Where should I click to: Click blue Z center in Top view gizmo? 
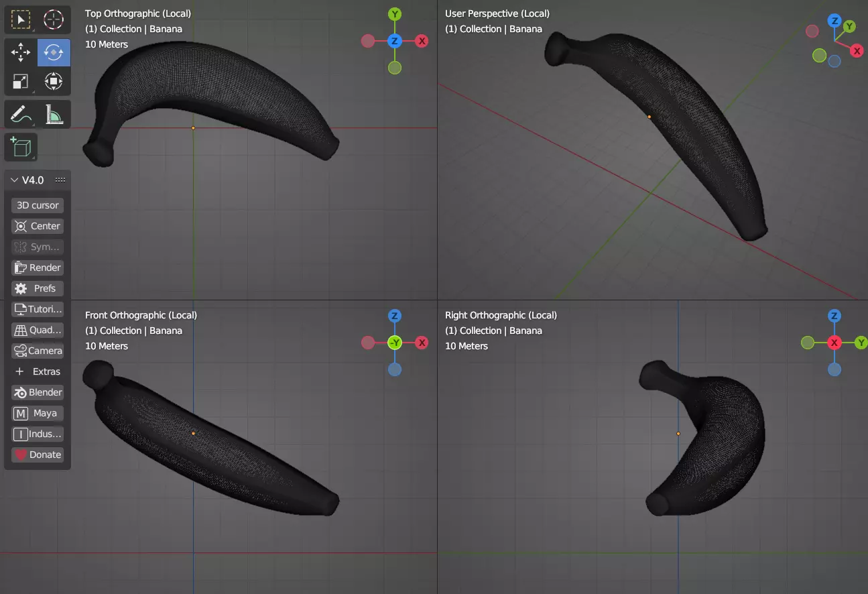point(395,41)
